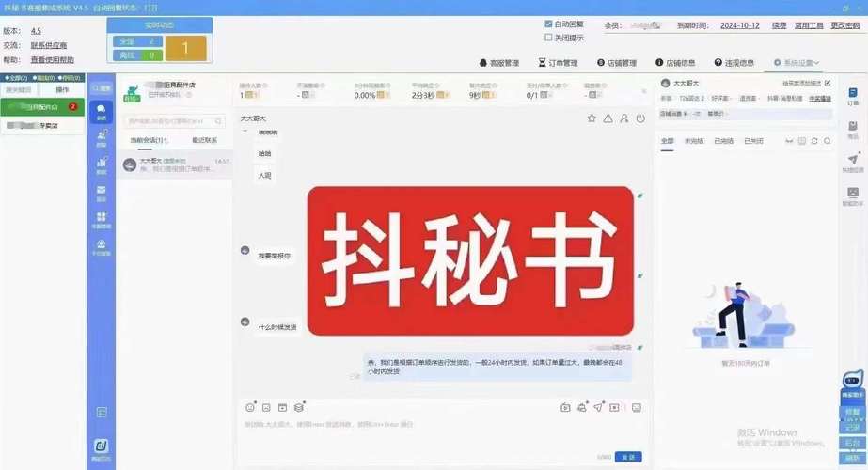Switch to the 最近联系 tab
This screenshot has height=470, width=868.
point(204,140)
